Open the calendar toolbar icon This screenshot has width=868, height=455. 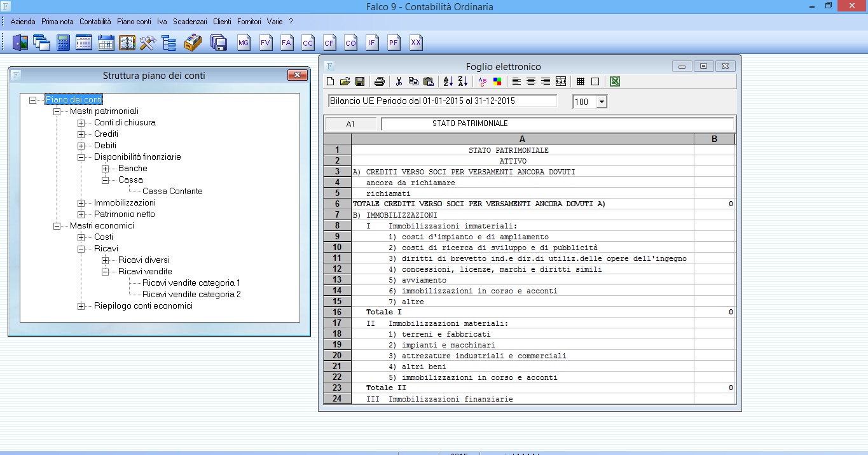click(x=106, y=43)
